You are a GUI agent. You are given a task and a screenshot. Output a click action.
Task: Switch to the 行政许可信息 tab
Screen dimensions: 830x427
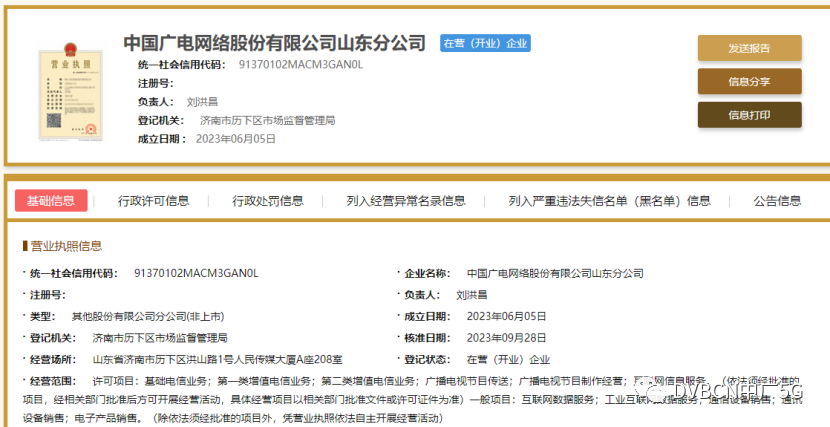(153, 201)
